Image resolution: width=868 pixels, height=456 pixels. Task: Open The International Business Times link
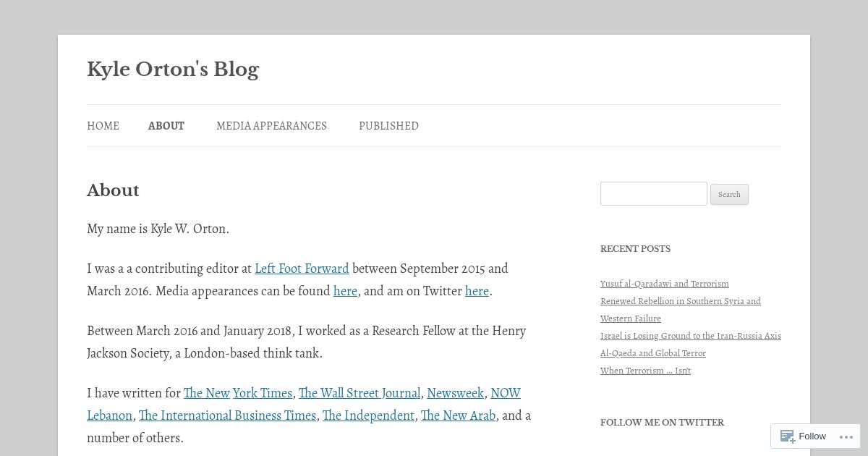pos(227,415)
